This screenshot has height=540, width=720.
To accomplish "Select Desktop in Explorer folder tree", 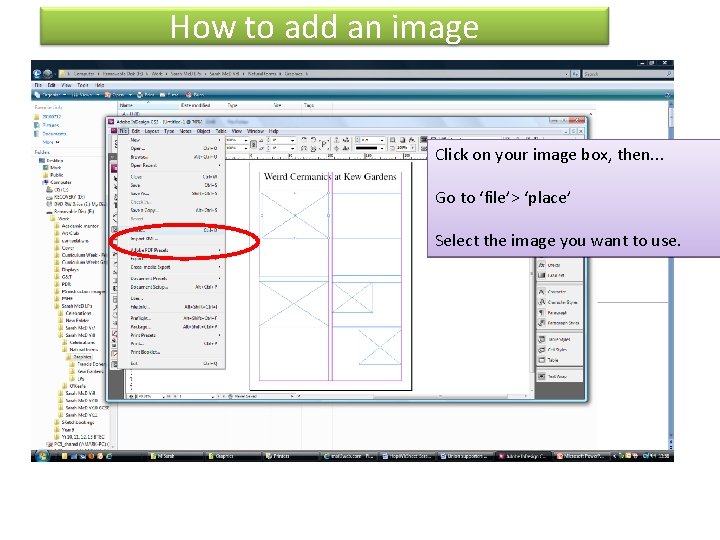I will [51, 161].
